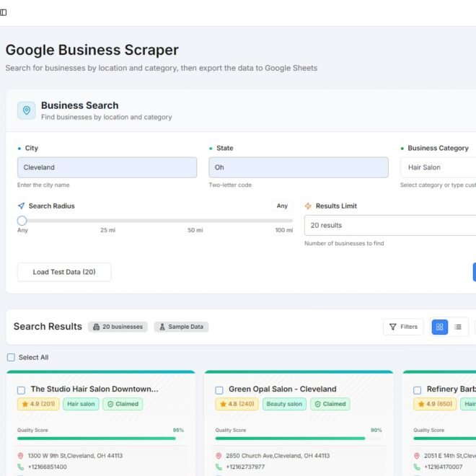Screen dimensions: 476x476
Task: Click the funnel icon in Filters
Action: click(393, 327)
